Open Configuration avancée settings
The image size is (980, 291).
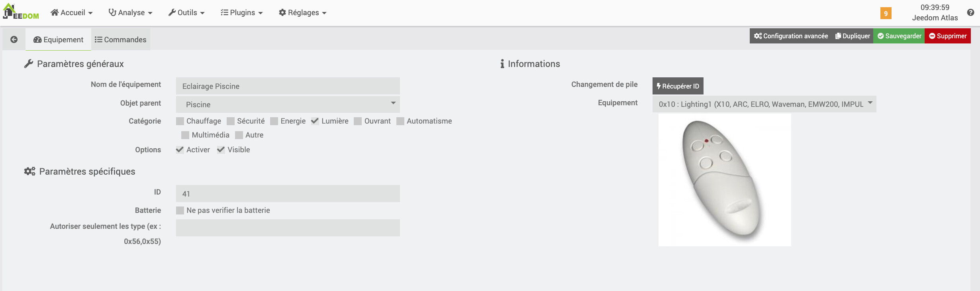(791, 36)
